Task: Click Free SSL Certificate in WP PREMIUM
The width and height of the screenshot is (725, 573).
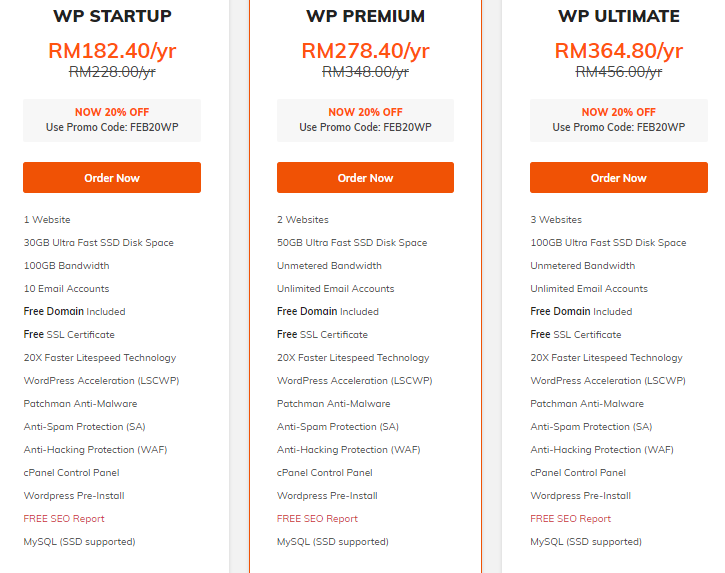Action: [322, 335]
